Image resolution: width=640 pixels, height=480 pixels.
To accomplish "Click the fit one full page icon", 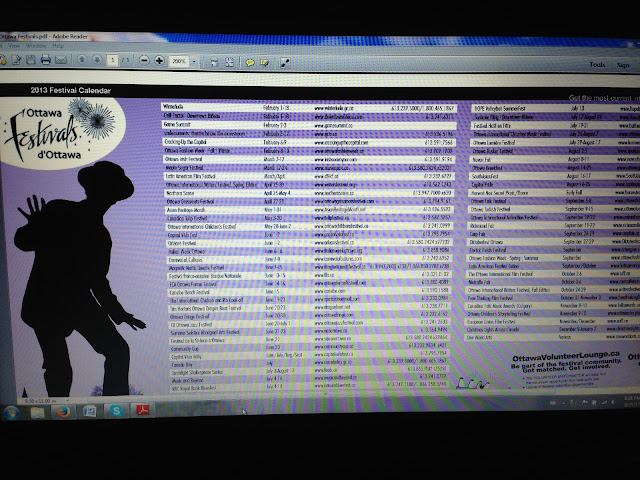I will [x=229, y=62].
